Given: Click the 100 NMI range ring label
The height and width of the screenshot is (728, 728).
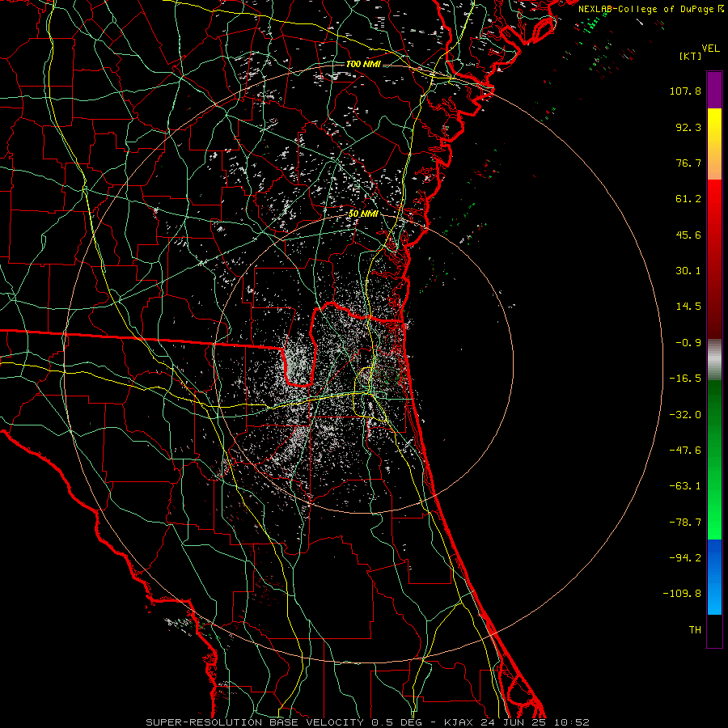Looking at the screenshot, I should click(363, 64).
